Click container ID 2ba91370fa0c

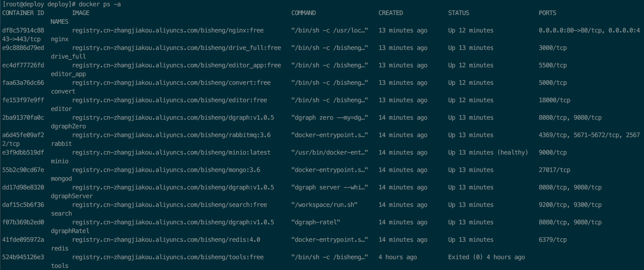[x=23, y=118]
